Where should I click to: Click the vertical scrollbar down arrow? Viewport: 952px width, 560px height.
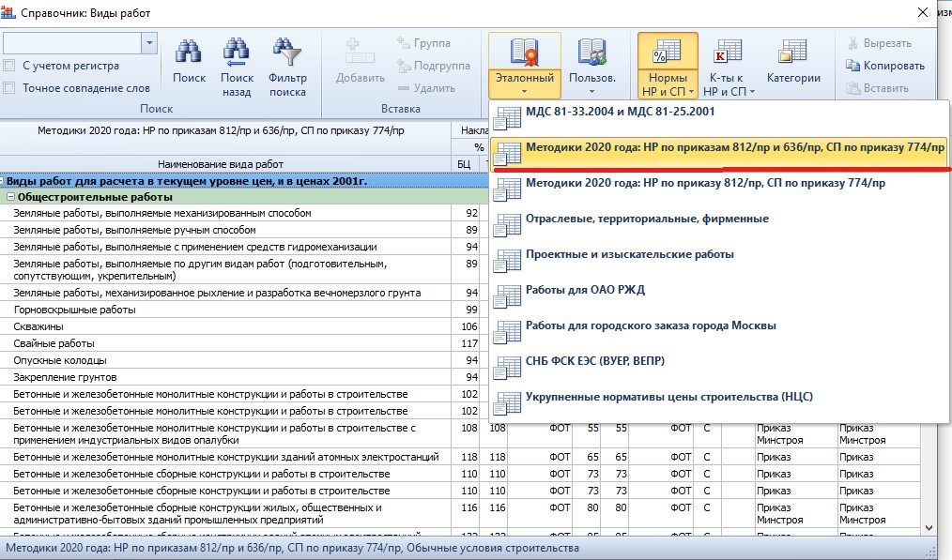pos(929,529)
